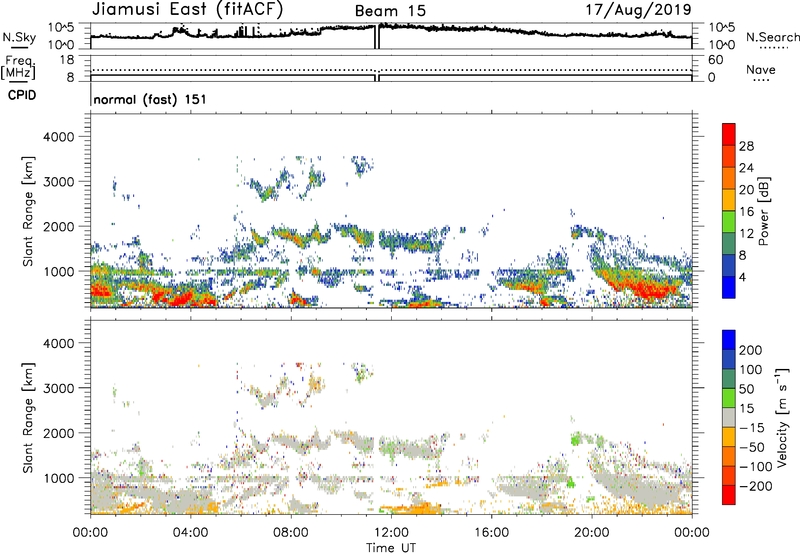Click the 'Time UT' axis title
The image size is (800, 554).
tap(391, 548)
